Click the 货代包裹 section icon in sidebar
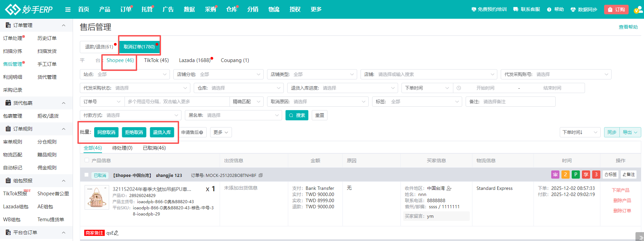This screenshot has height=241, width=644. (x=8, y=103)
